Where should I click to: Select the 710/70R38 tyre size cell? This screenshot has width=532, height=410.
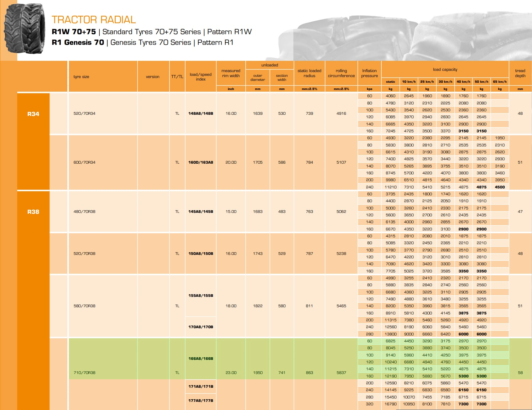pos(85,373)
